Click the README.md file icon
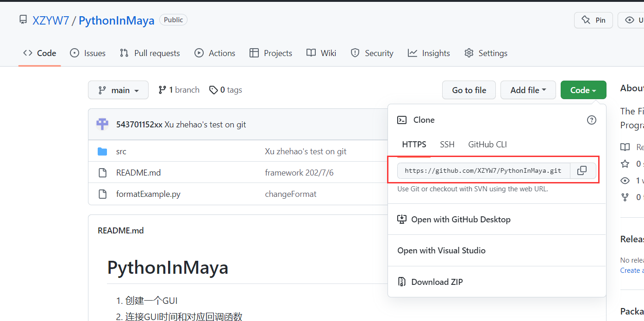This screenshot has width=644, height=321. click(103, 173)
